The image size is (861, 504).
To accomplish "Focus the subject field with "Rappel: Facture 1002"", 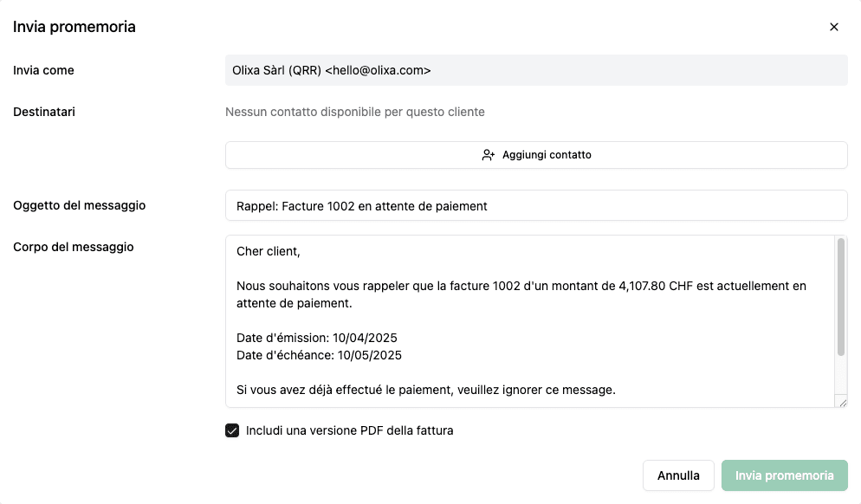I will coord(536,206).
